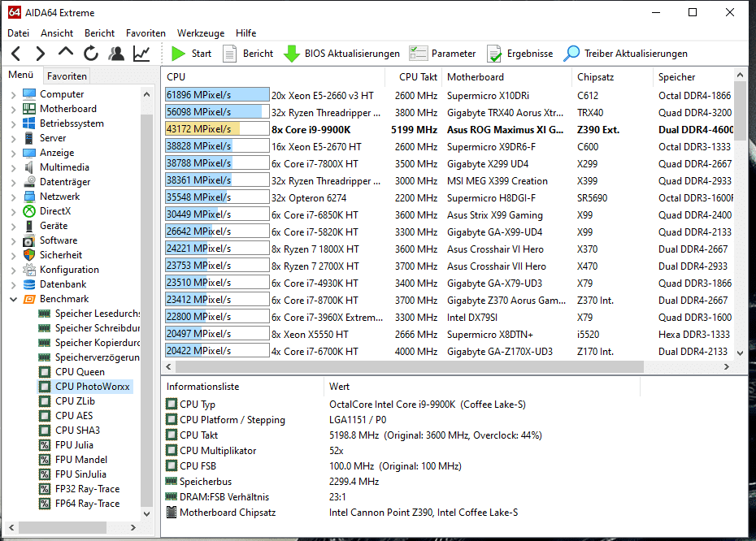
Task: Select the Konfiguration gear icon
Action: coord(29,270)
